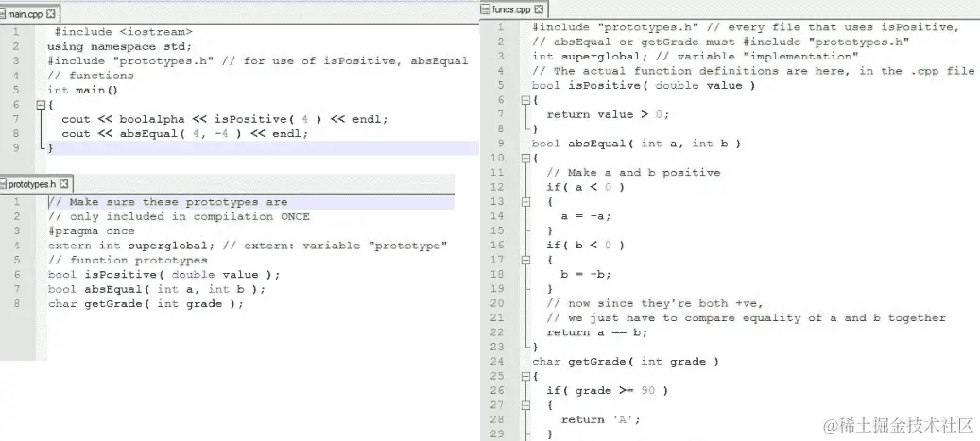Collapse the if( a < 0 ) block fold at line 13

pyautogui.click(x=525, y=202)
